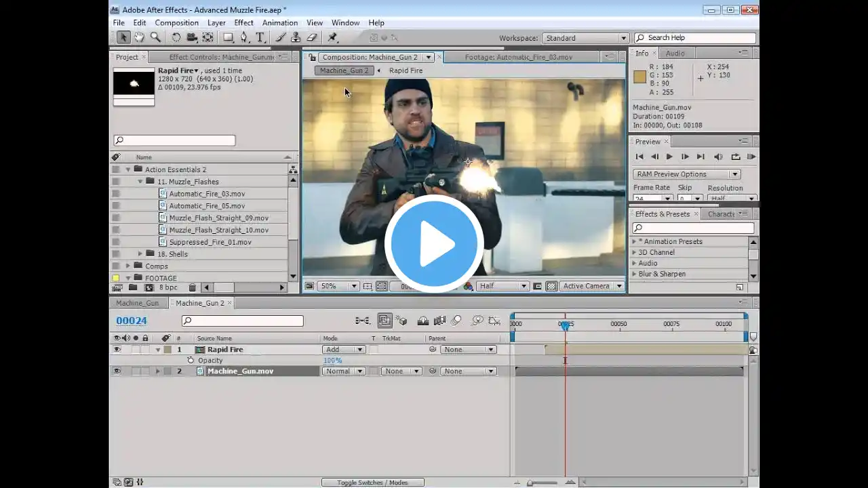The width and height of the screenshot is (868, 488).
Task: Select the Puppet Pin tool
Action: (333, 38)
